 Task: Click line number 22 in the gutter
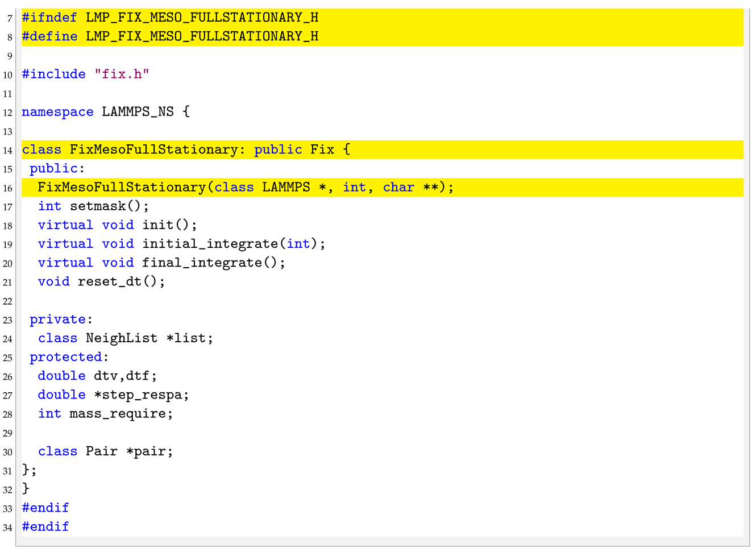7,301
